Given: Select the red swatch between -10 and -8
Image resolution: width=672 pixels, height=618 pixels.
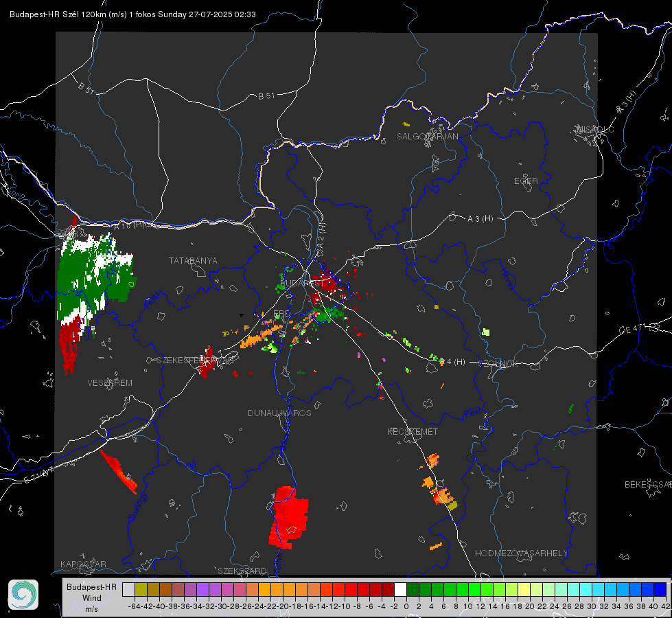Looking at the screenshot, I should point(351,589).
